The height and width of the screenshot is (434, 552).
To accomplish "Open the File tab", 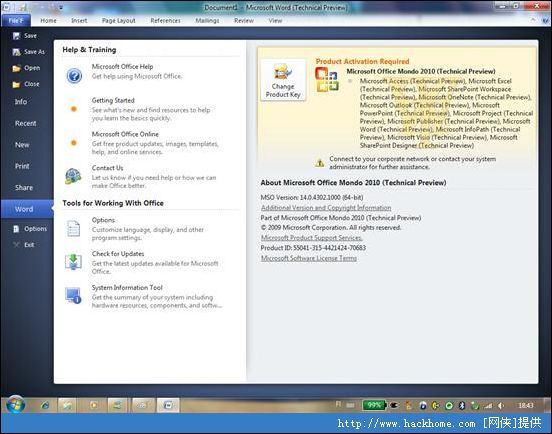I will (15, 20).
